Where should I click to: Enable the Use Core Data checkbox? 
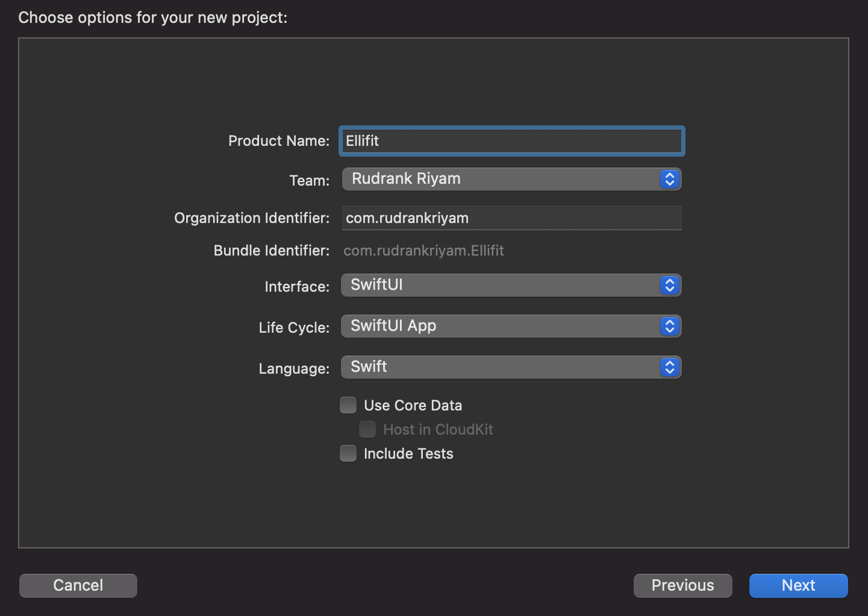348,405
